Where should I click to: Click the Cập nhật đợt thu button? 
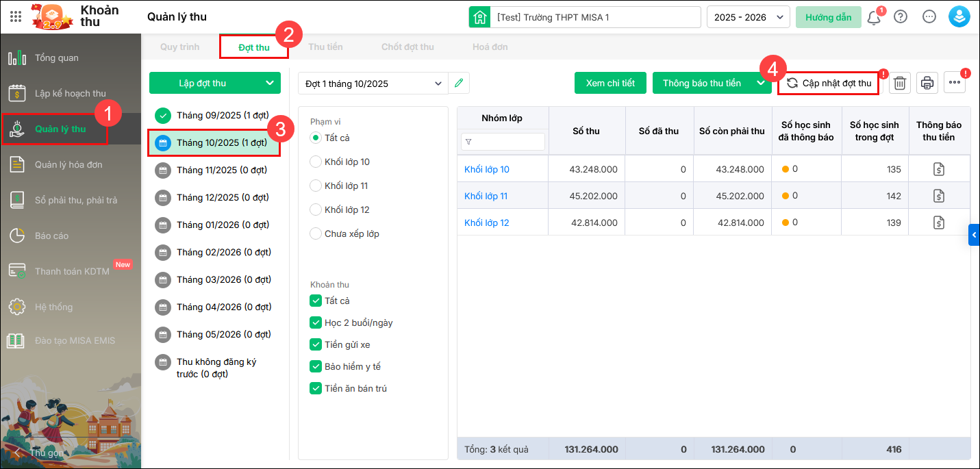coord(829,83)
